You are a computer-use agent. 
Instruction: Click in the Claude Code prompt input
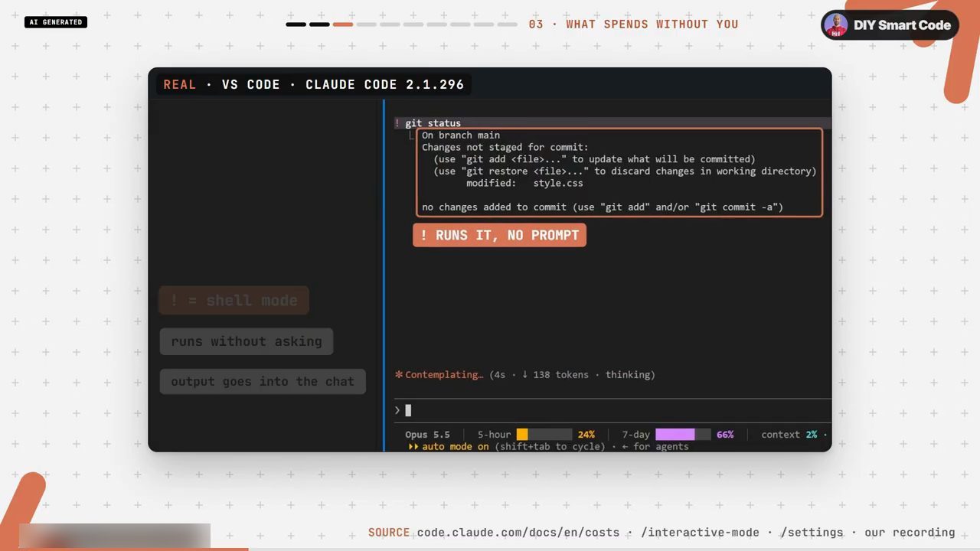tap(612, 410)
